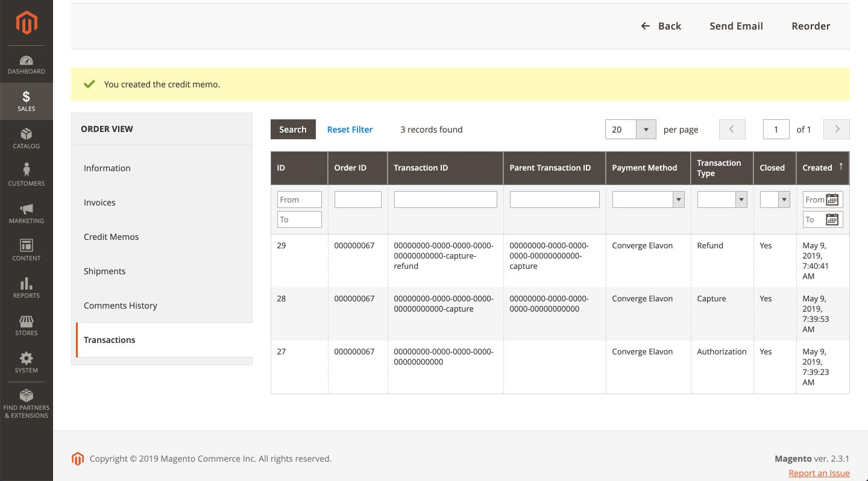Click the Transaction ID filter field
This screenshot has width=868, height=481.
point(445,200)
